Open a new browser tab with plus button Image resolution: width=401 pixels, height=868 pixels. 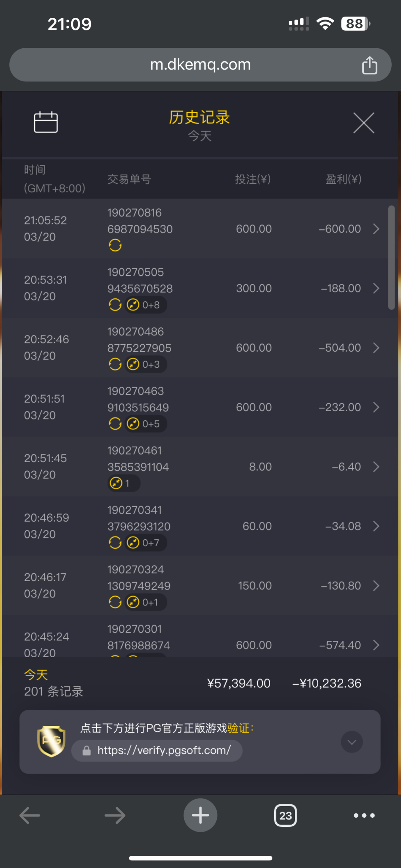[x=200, y=815]
